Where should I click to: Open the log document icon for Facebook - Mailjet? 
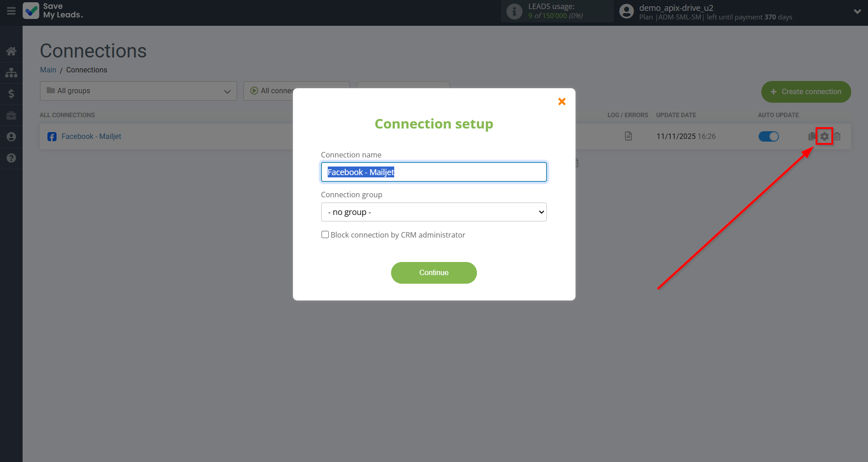coord(628,136)
